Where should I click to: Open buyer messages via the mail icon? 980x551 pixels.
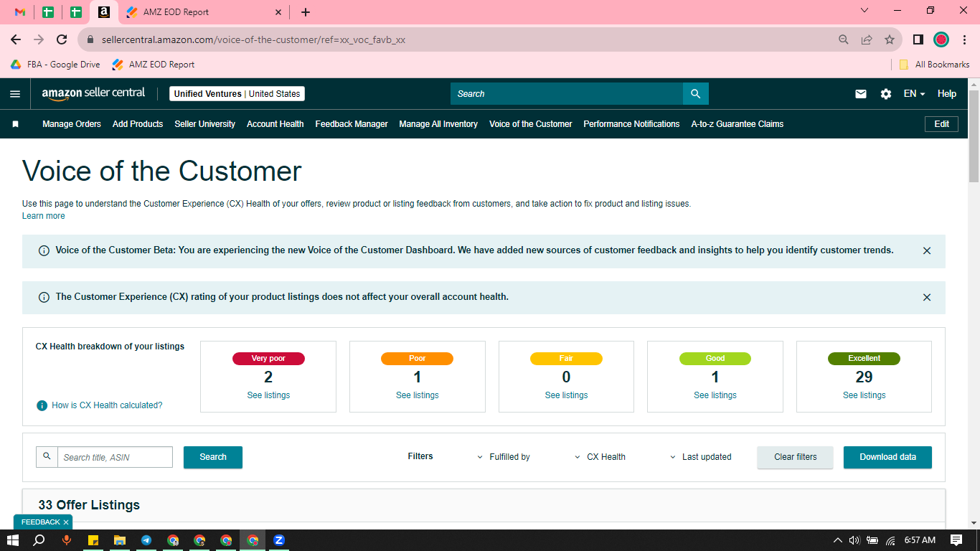click(861, 94)
